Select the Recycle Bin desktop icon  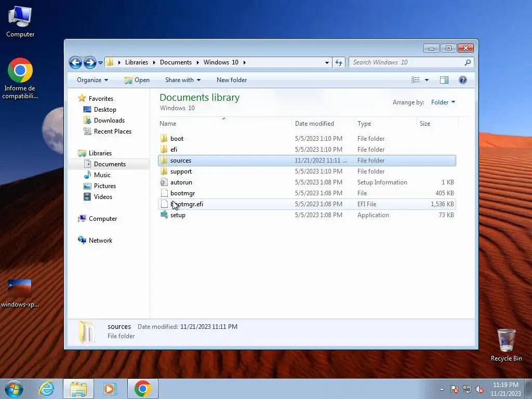coord(506,345)
